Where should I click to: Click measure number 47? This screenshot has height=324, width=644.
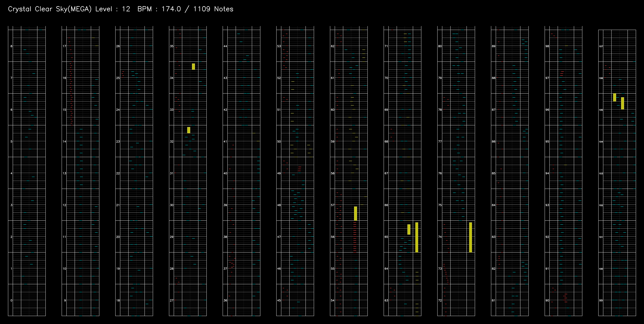point(279,237)
